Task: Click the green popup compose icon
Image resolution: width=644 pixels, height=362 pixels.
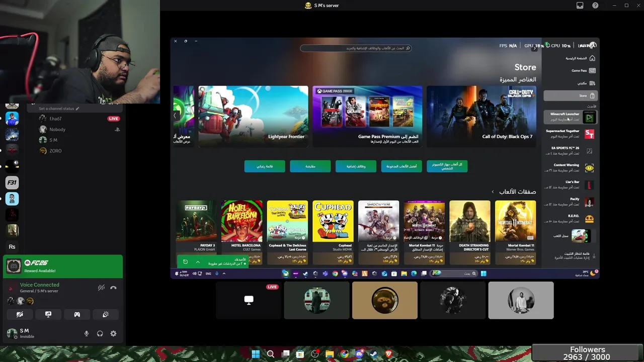Action: (185, 262)
